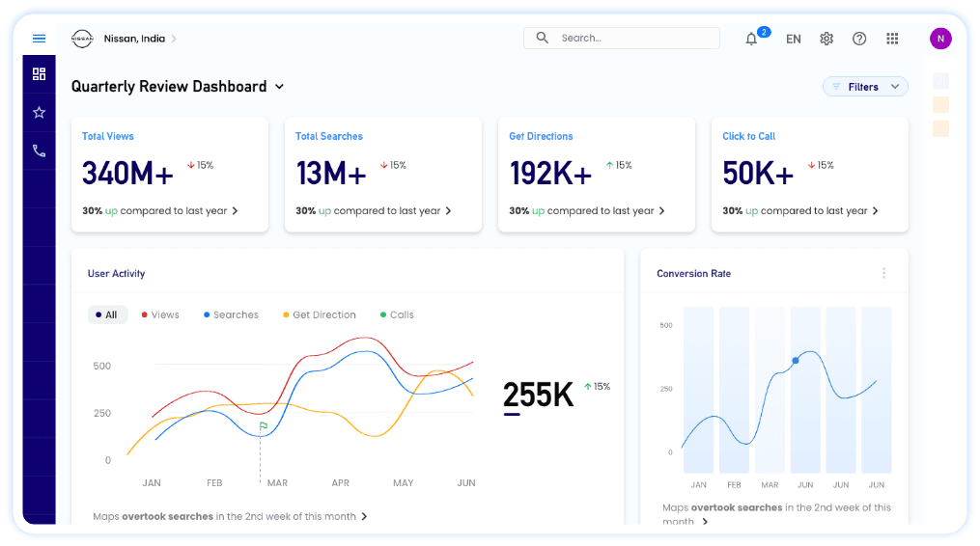Toggle the Get Direction series
Screen dimensions: 980x546
point(320,314)
